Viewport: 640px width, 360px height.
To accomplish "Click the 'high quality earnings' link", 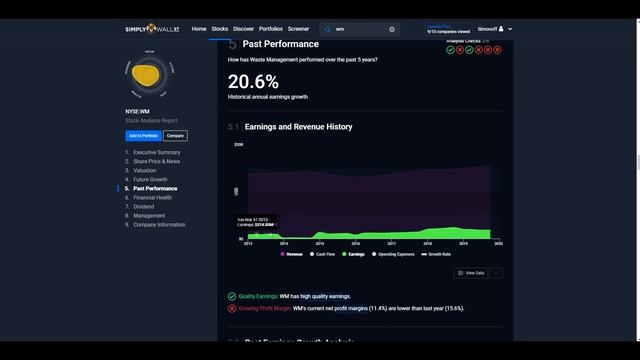I will pos(325,296).
